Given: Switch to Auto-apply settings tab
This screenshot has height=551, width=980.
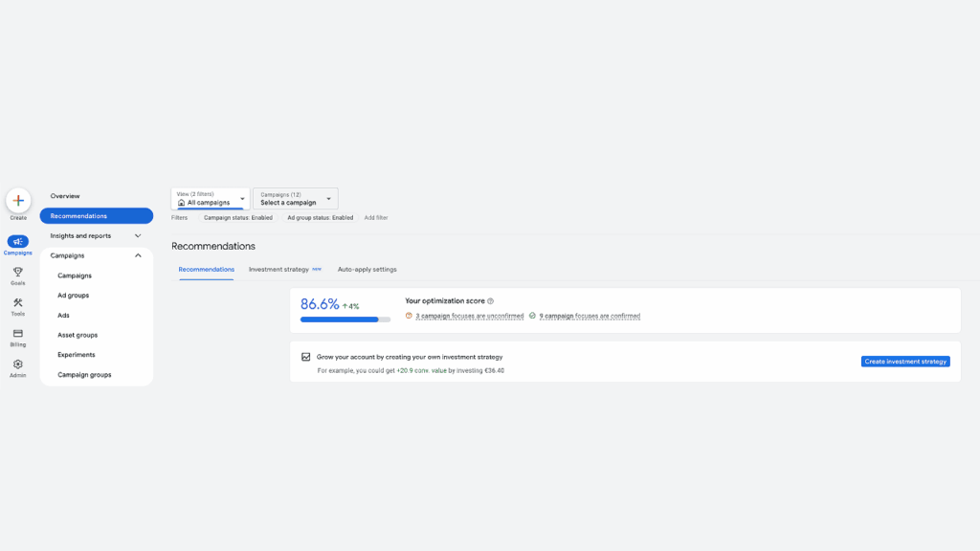Looking at the screenshot, I should [x=367, y=269].
